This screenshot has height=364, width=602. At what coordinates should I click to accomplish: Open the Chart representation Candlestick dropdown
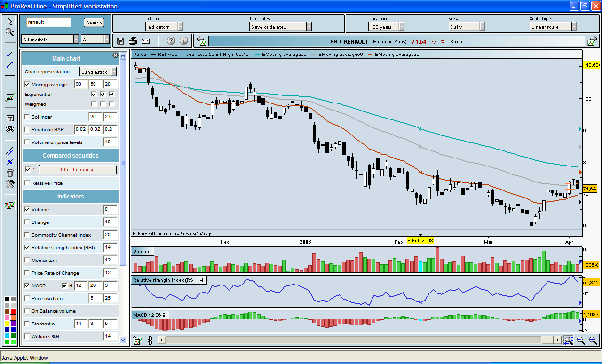(98, 72)
